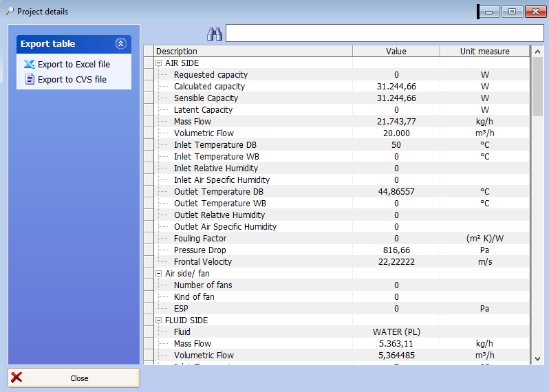Select the Kind of fan row
549x392 pixels.
click(341, 297)
